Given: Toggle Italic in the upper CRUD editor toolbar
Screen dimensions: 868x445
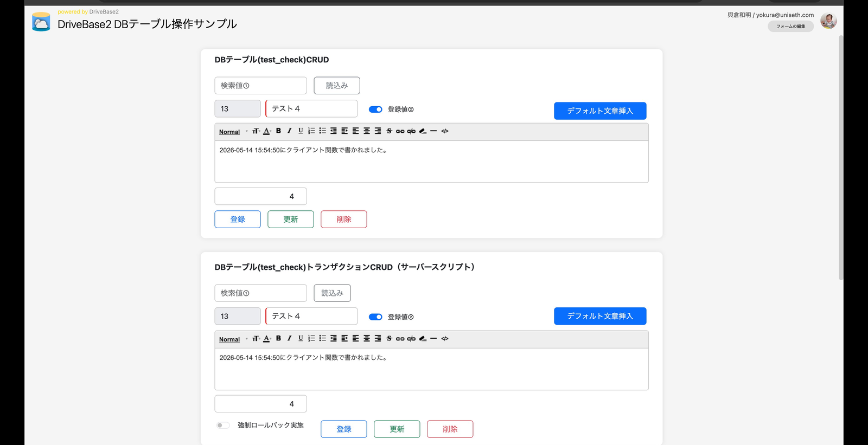Looking at the screenshot, I should 289,131.
